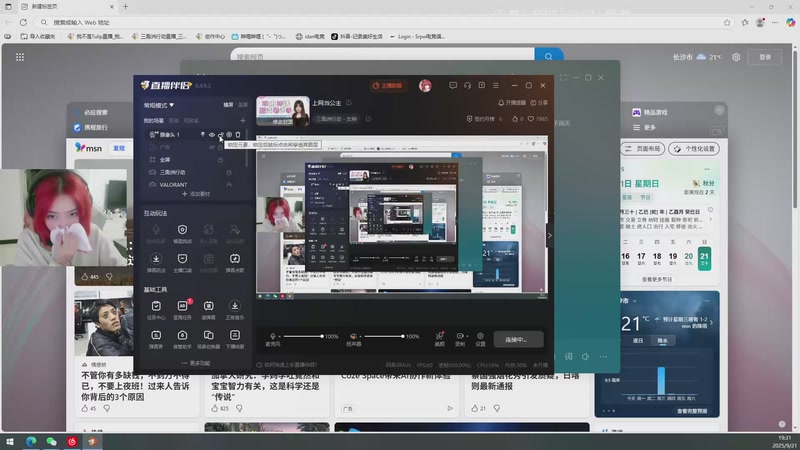Delete the 摄像头 1 source trash icon
This screenshot has height=450, width=800.
[x=238, y=135]
